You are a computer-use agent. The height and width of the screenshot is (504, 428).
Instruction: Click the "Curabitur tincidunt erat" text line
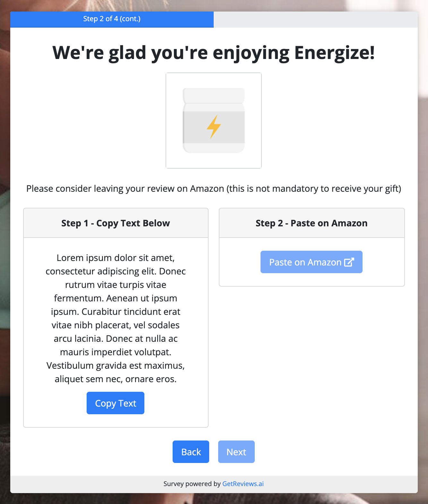click(131, 312)
